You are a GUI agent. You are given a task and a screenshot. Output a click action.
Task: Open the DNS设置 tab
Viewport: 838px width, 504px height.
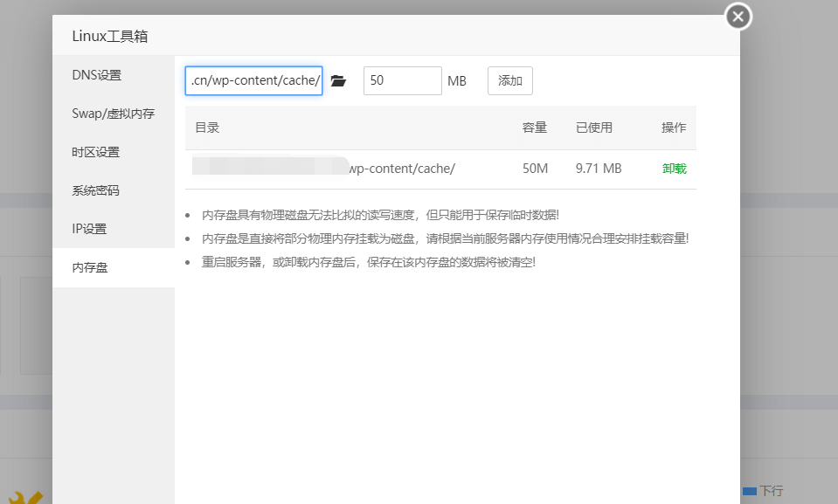(97, 75)
